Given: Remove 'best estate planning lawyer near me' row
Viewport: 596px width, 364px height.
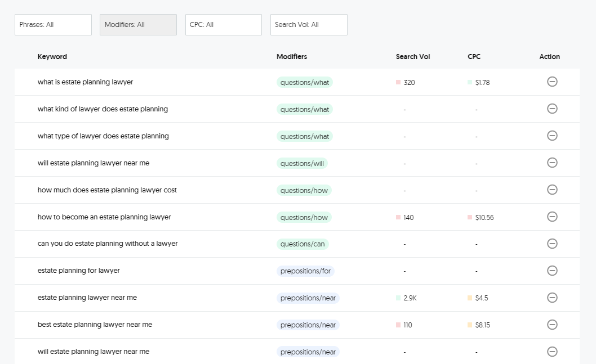Looking at the screenshot, I should pos(552,325).
